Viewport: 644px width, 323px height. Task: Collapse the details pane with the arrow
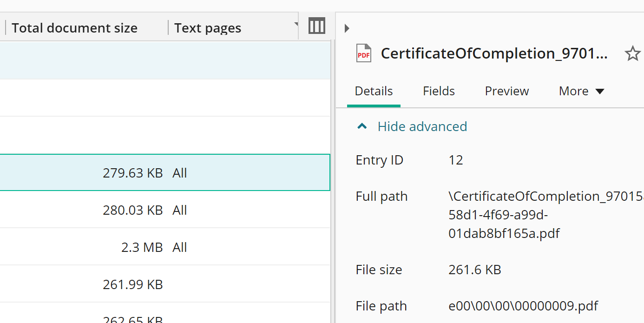[x=347, y=28]
